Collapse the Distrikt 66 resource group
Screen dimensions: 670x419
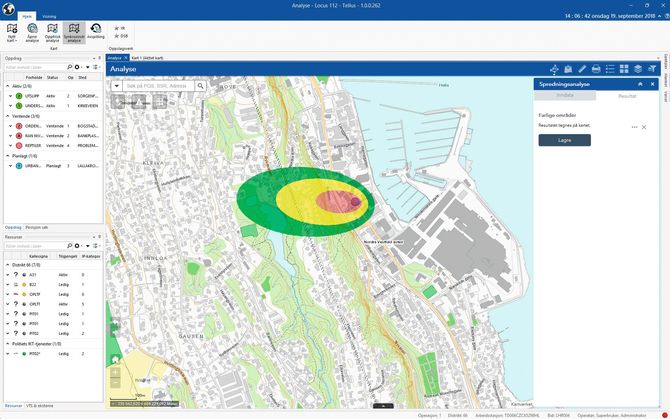(x=7, y=265)
